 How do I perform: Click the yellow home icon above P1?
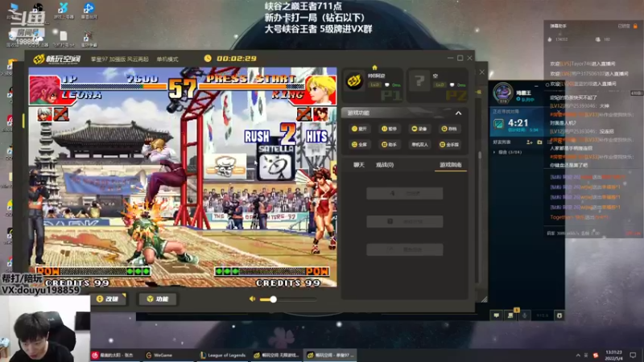[374, 68]
